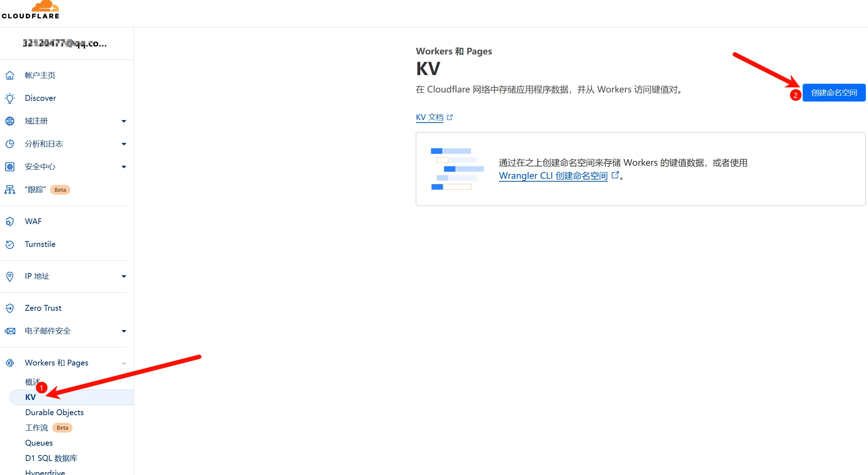The image size is (868, 475).
Task: Open the Zero Trust menu item
Action: tap(43, 308)
